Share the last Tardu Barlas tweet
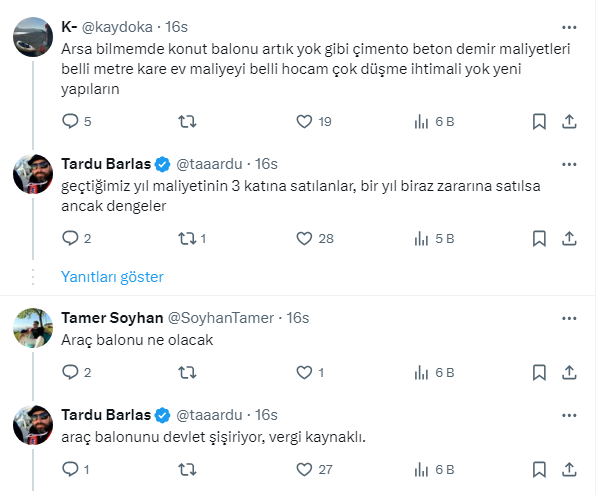The width and height of the screenshot is (613, 495). click(569, 468)
